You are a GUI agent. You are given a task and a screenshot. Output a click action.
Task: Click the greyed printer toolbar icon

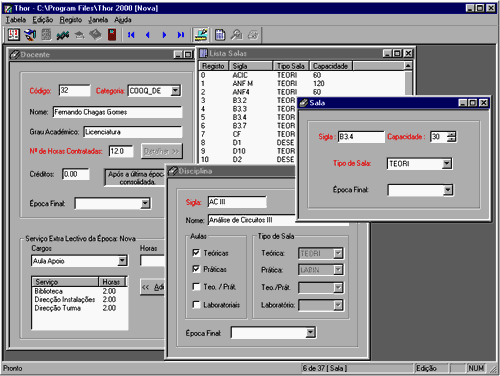click(253, 35)
